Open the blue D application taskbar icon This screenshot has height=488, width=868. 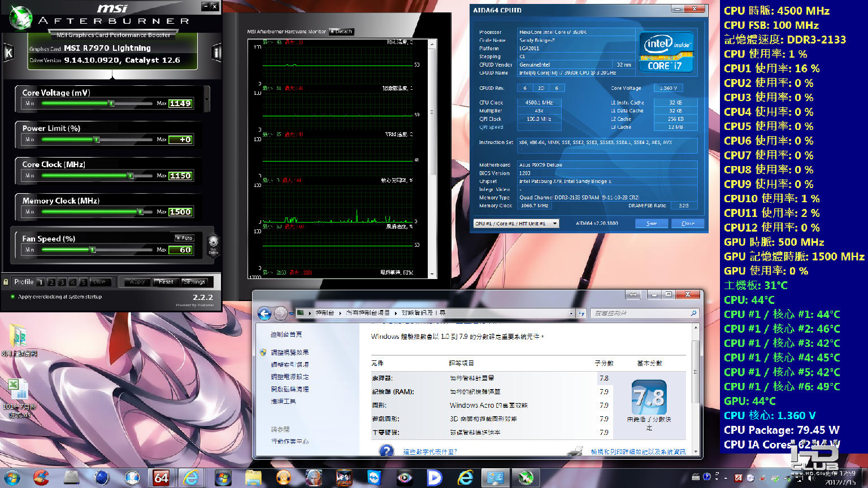(x=435, y=478)
